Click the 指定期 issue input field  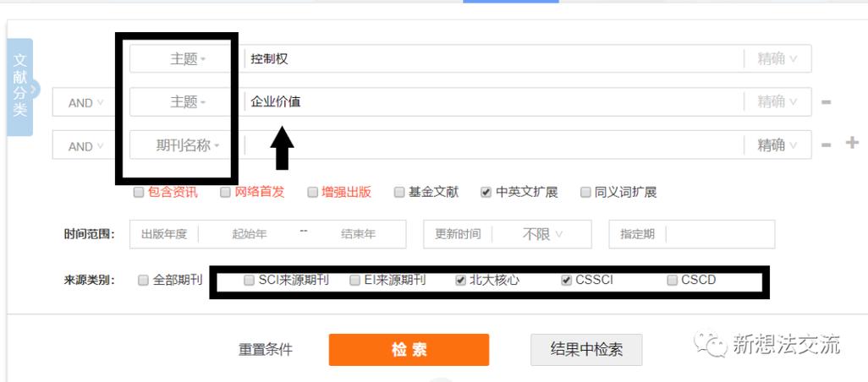720,234
